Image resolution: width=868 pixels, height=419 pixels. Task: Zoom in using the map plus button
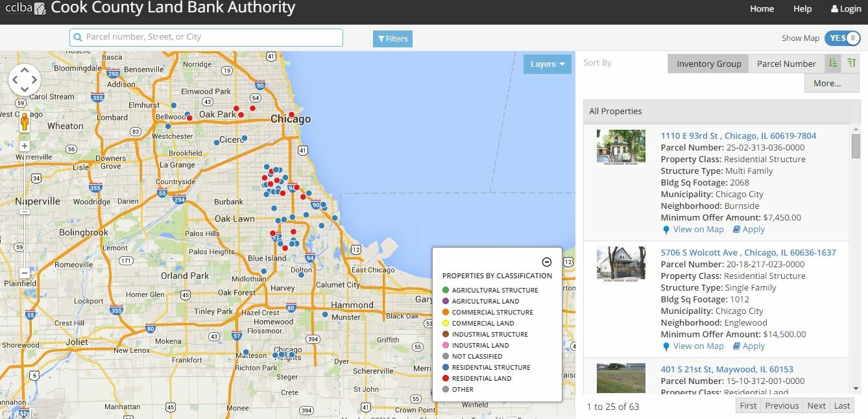[25, 146]
